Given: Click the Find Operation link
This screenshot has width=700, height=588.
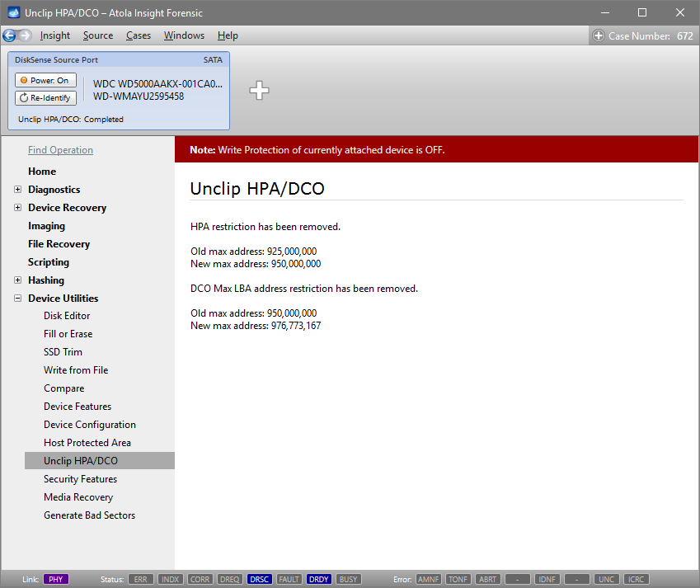Looking at the screenshot, I should coord(60,150).
